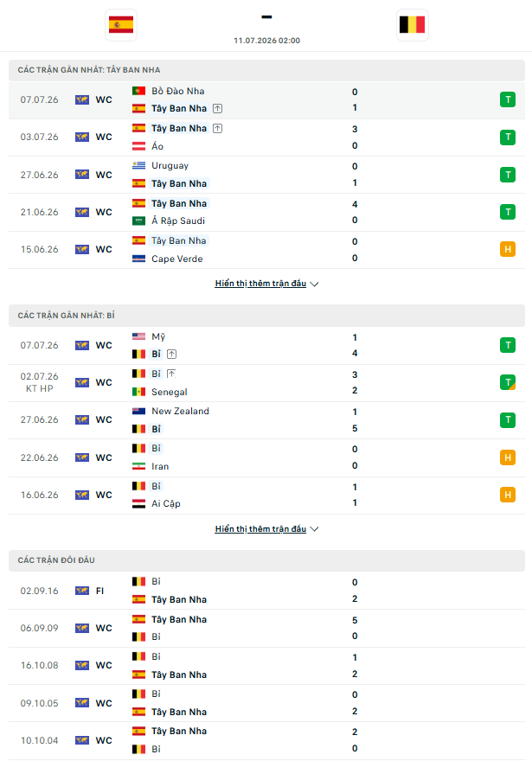Click the orange H badge for Iran match
This screenshot has width=532, height=761.
tap(508, 457)
